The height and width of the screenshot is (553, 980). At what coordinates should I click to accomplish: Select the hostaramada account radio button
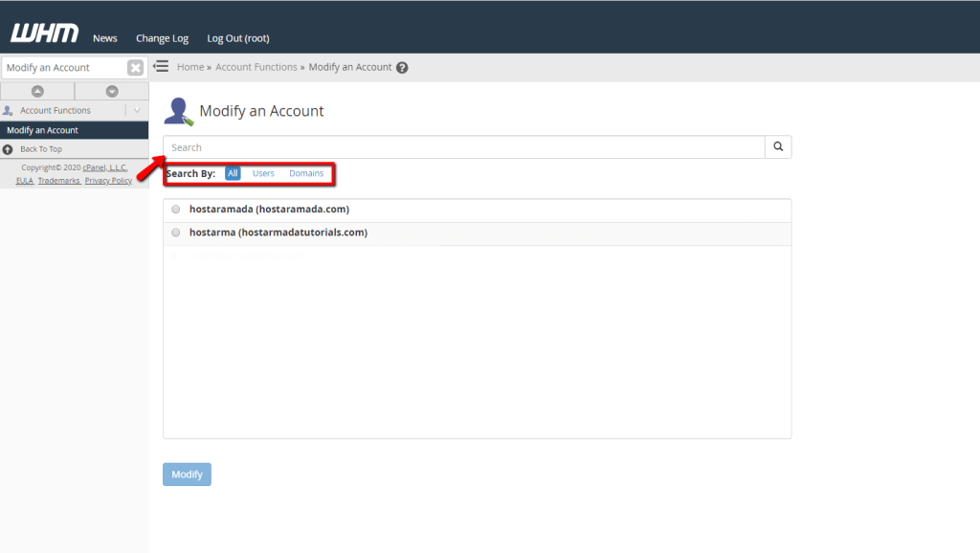tap(175, 209)
